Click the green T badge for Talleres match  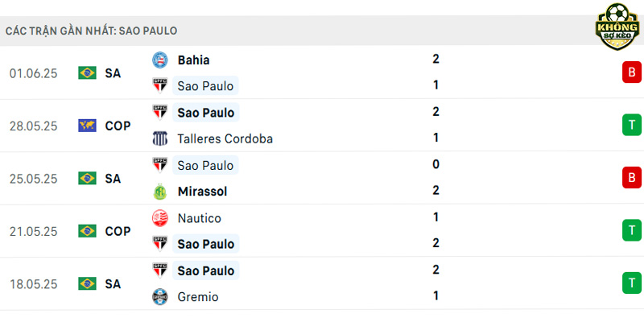tap(632, 125)
